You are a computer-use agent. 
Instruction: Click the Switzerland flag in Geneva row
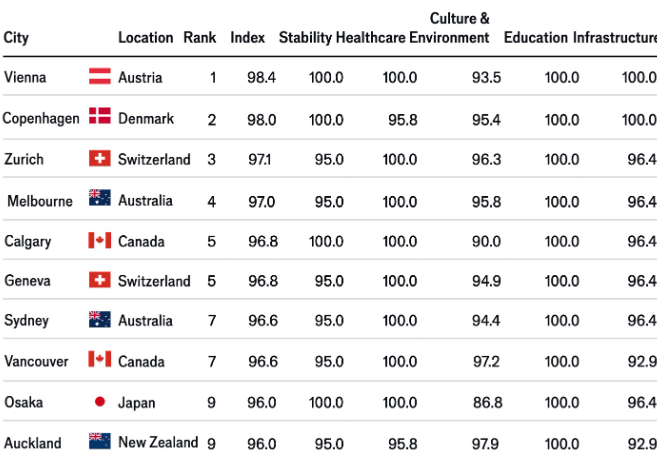pyautogui.click(x=100, y=280)
